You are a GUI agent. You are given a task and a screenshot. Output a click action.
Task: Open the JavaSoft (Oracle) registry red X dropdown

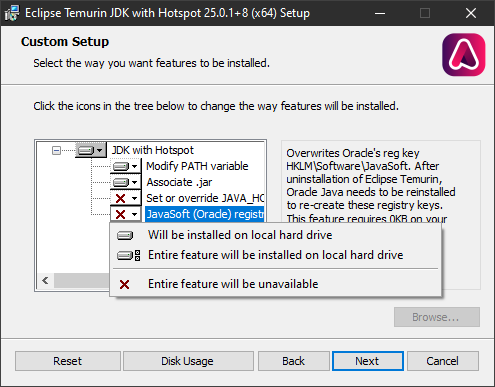(x=125, y=214)
